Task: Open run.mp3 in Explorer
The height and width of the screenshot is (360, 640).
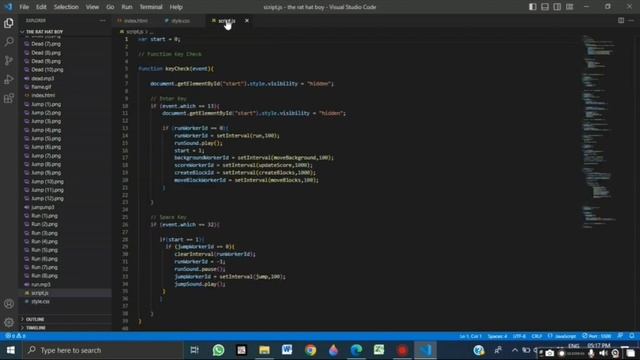Action: (x=41, y=284)
